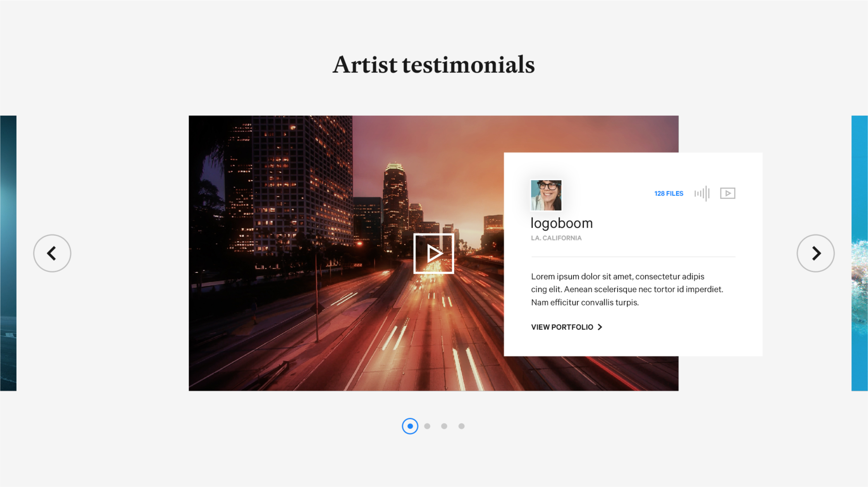Screen dimensions: 868x487
Task: Open the VIEW PORTFOLIO link
Action: pyautogui.click(x=562, y=327)
